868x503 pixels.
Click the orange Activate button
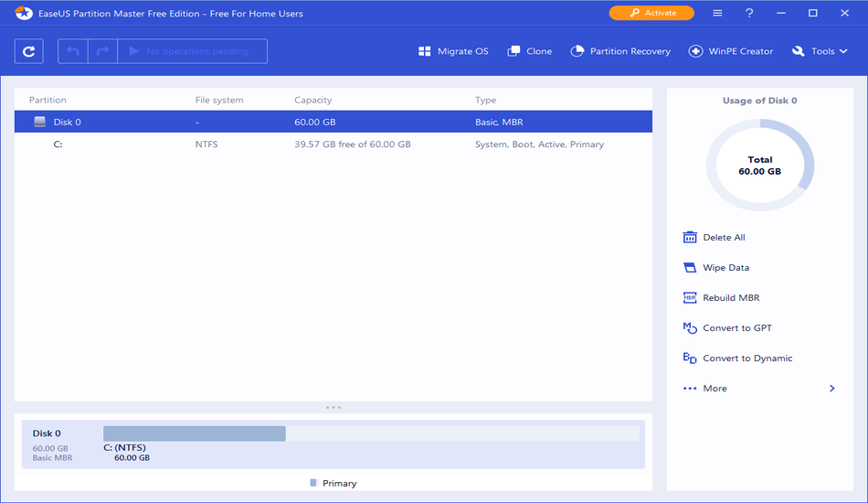651,13
